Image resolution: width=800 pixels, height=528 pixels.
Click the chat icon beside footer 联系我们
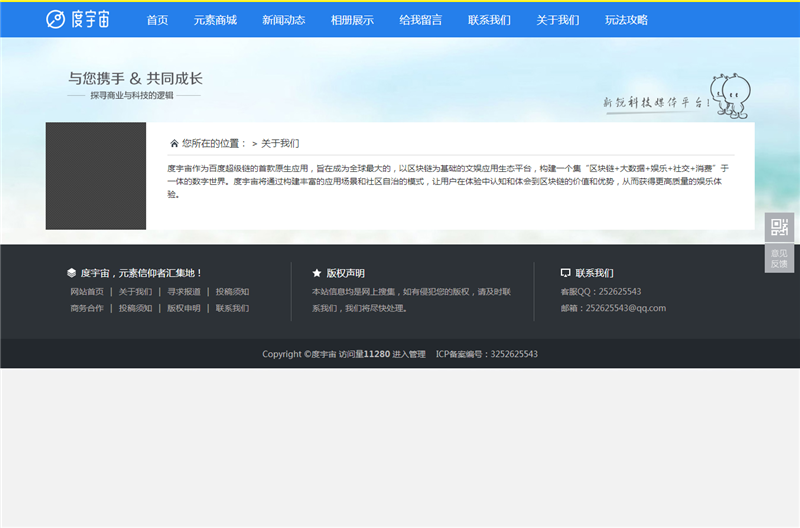[x=566, y=272]
